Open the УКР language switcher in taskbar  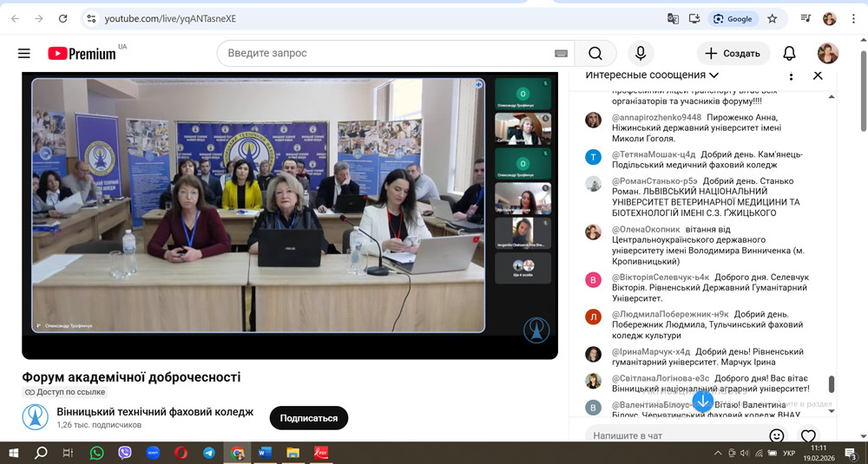(789, 453)
